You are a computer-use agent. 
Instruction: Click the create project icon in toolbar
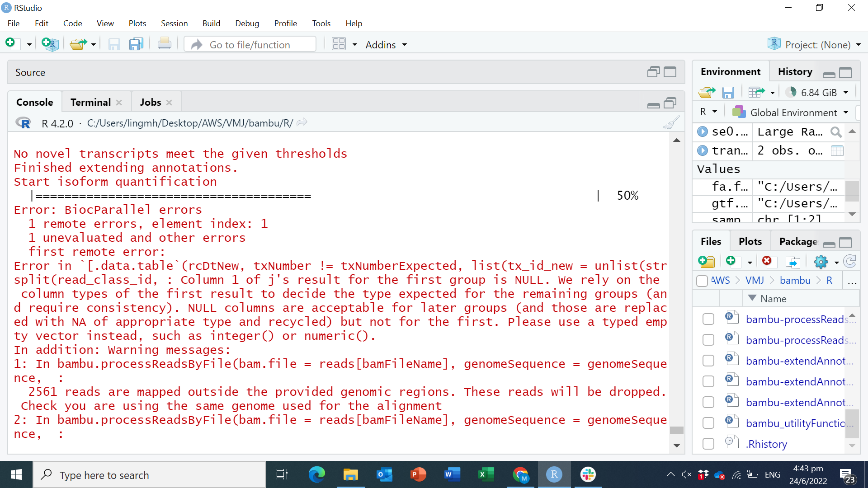click(x=50, y=44)
